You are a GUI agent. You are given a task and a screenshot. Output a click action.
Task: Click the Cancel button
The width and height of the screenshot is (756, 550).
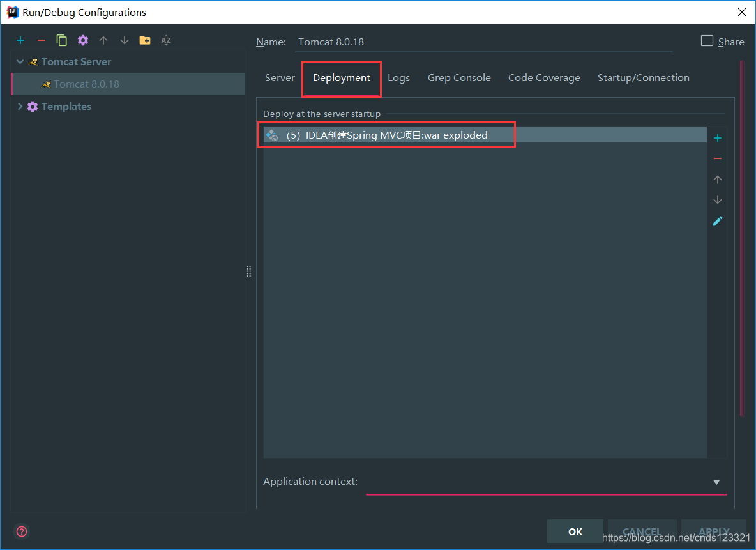click(x=642, y=531)
